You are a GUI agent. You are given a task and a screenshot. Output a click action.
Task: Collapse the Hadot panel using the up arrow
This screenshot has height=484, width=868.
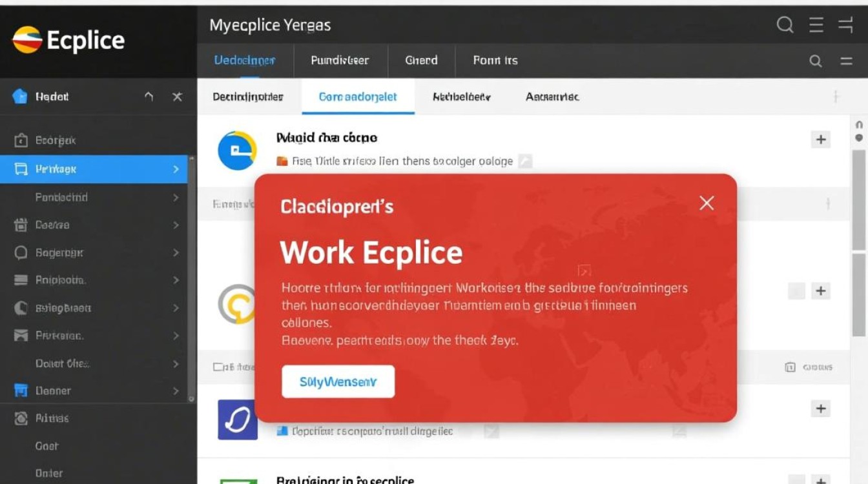(149, 97)
